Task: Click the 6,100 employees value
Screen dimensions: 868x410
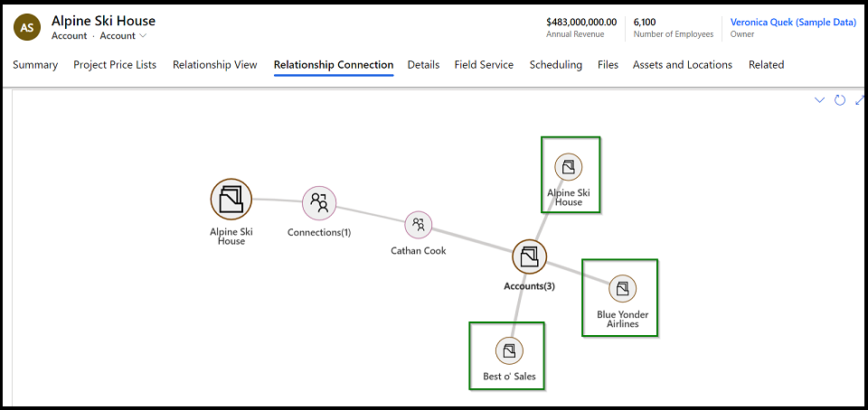Action: [x=645, y=22]
